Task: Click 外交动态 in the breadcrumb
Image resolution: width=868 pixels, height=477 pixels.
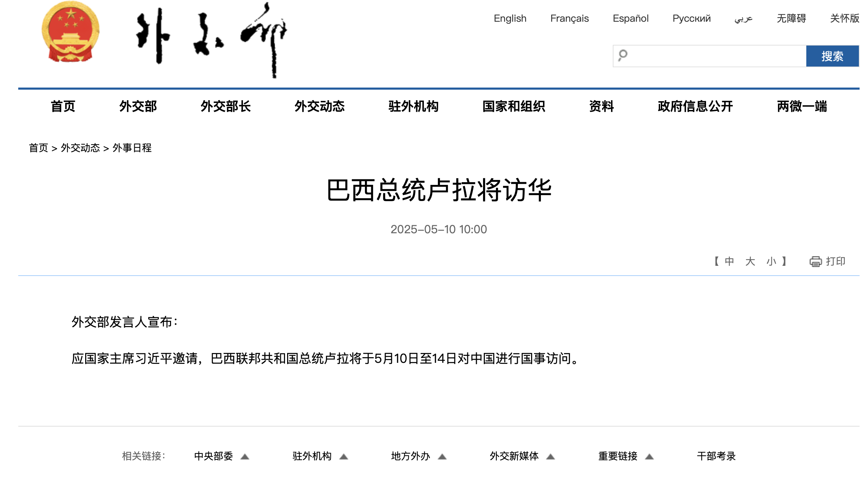Action: coord(80,148)
